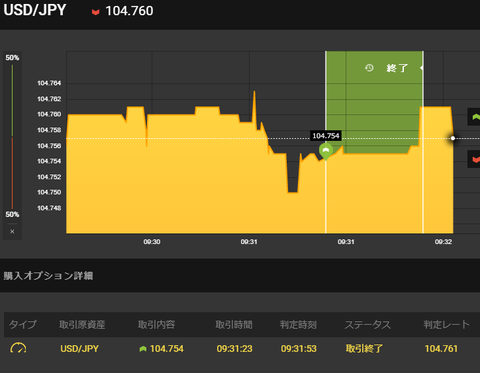
Task: Click the red lower sentiment bar
Action: point(12,173)
